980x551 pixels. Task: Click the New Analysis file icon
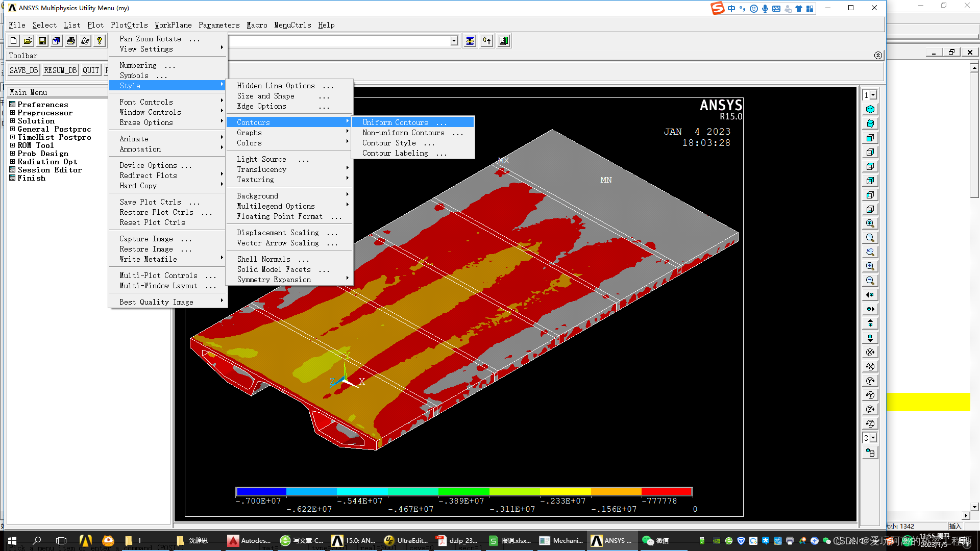(x=14, y=41)
